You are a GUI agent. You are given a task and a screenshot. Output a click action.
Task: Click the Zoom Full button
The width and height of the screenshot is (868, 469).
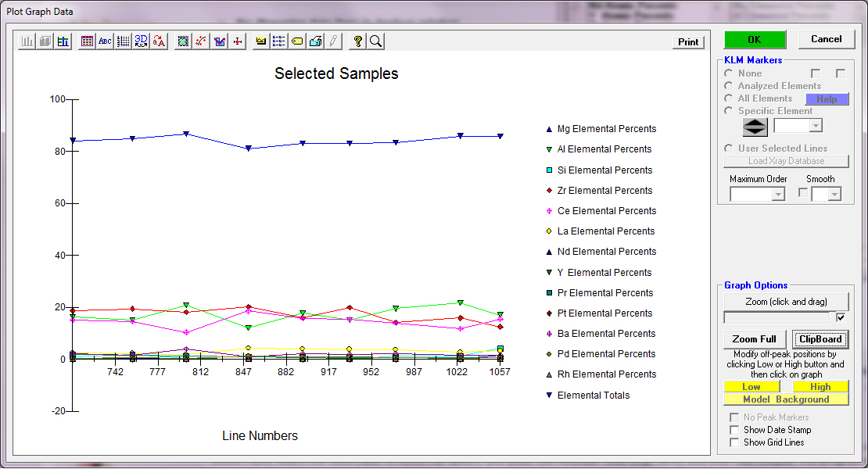[755, 339]
